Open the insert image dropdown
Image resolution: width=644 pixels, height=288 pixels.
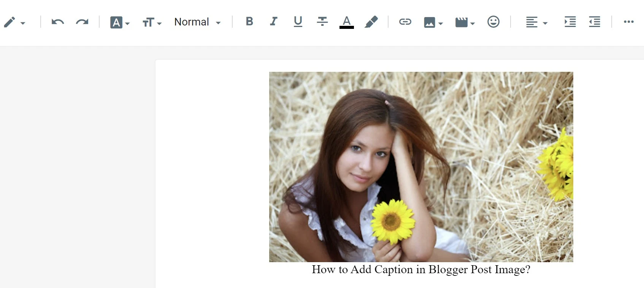pos(433,22)
